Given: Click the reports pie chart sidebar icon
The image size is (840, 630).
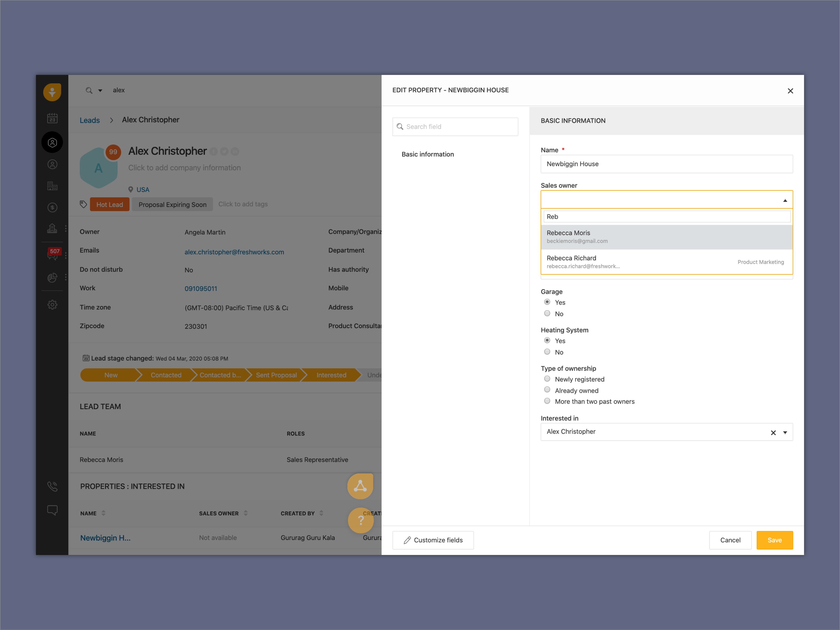Looking at the screenshot, I should tap(52, 277).
